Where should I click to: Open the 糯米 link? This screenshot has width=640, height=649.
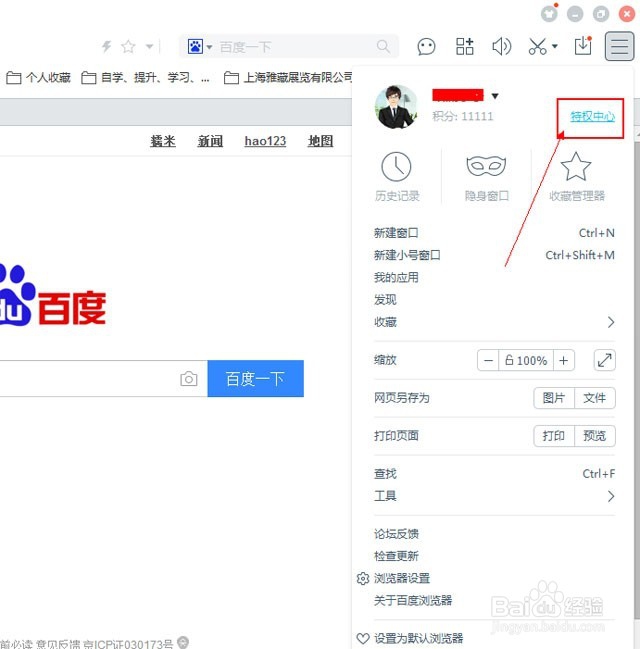click(x=163, y=141)
